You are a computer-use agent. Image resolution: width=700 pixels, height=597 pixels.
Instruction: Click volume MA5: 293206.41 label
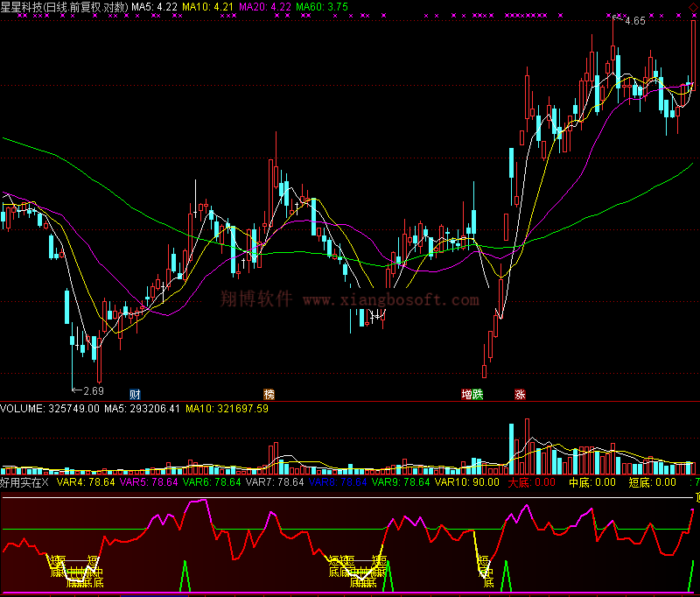142,409
